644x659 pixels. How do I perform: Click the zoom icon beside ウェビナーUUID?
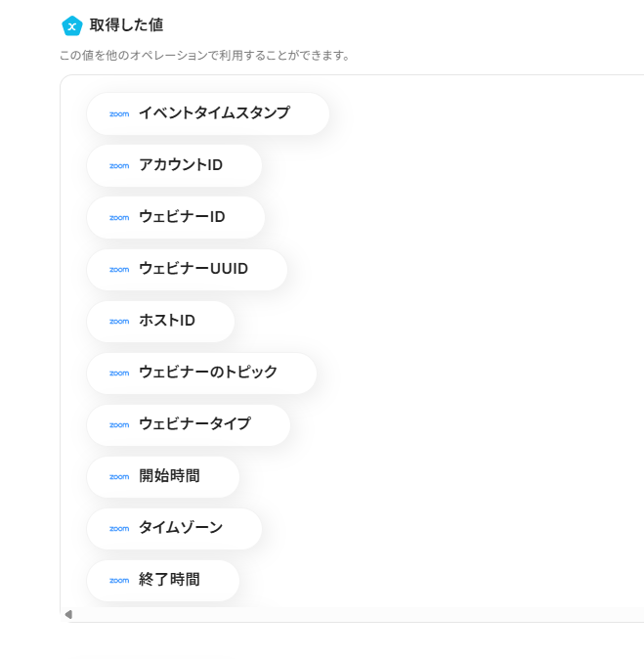[119, 270]
